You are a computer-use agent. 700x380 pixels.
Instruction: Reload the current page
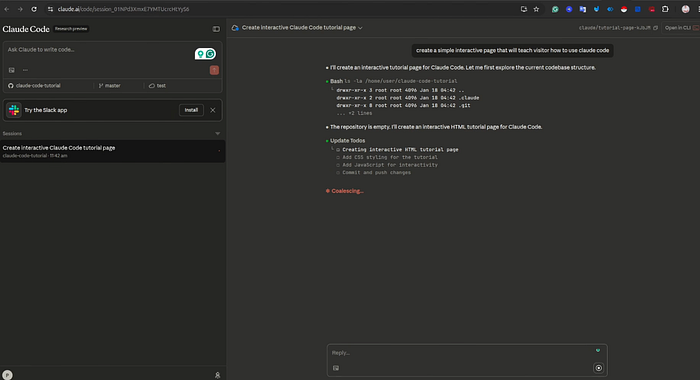pyautogui.click(x=34, y=9)
